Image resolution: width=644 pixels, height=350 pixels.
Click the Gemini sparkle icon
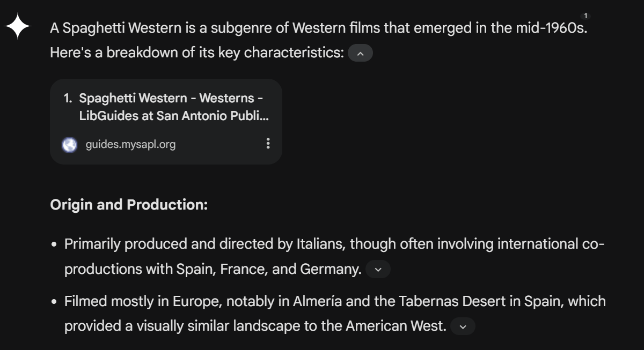18,26
